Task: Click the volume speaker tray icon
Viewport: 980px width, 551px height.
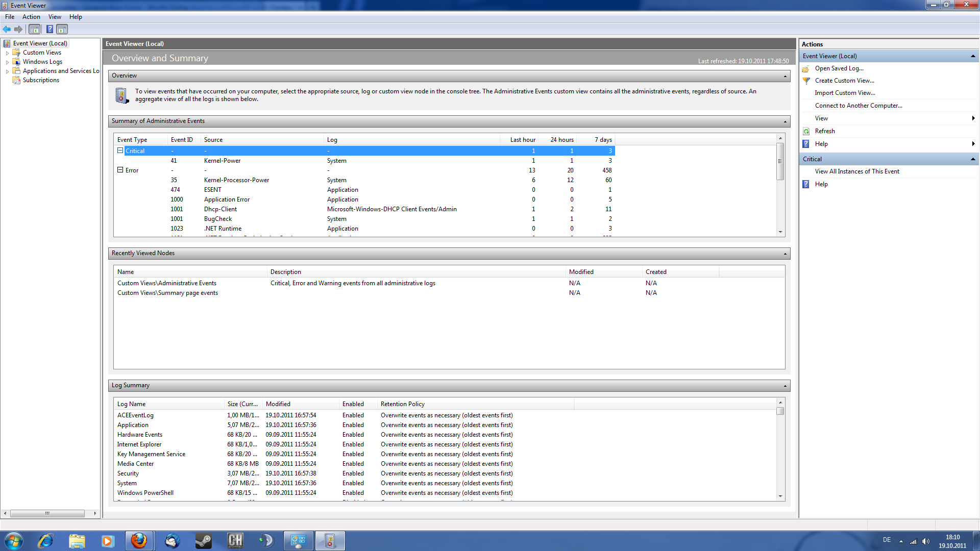Action: pyautogui.click(x=926, y=541)
